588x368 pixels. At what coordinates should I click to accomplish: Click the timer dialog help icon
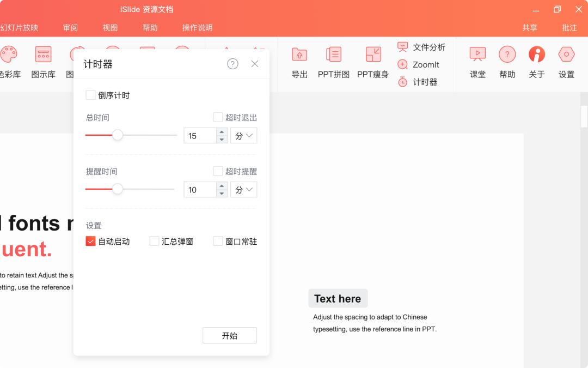pyautogui.click(x=232, y=64)
